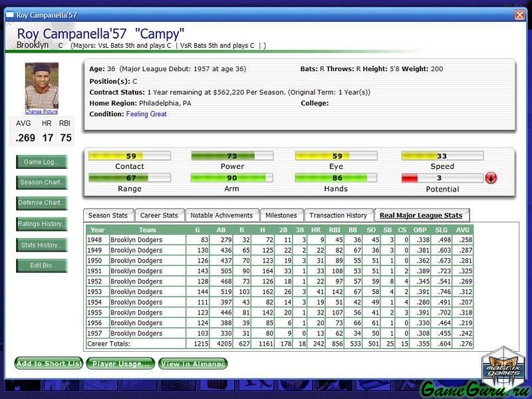Click the Team column header
The width and height of the screenshot is (532, 399).
point(147,229)
